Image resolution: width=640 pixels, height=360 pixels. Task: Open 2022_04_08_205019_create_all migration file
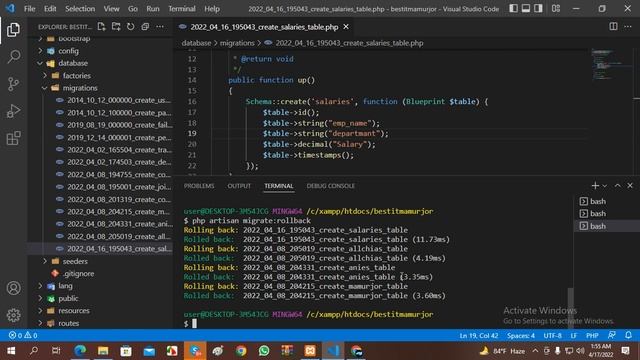coord(118,236)
